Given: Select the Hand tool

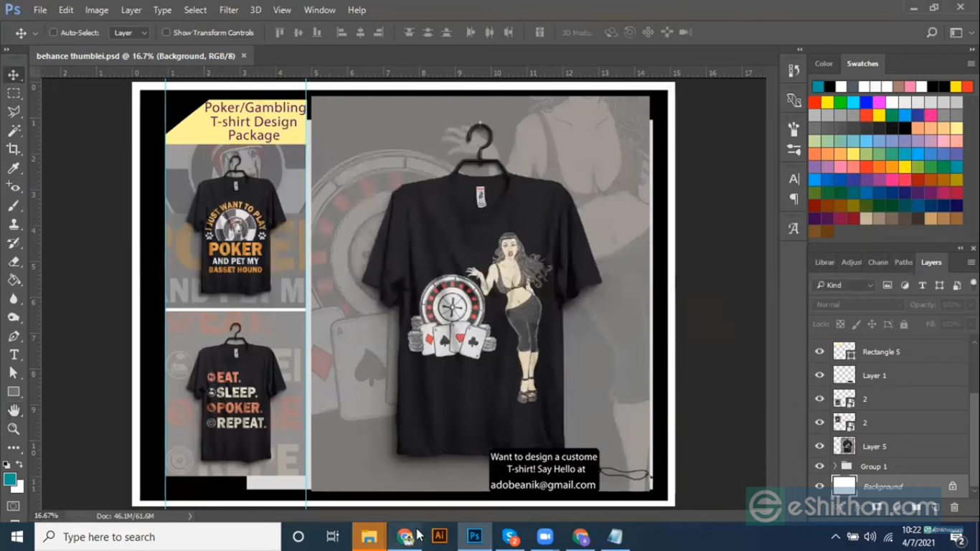Looking at the screenshot, I should point(14,410).
